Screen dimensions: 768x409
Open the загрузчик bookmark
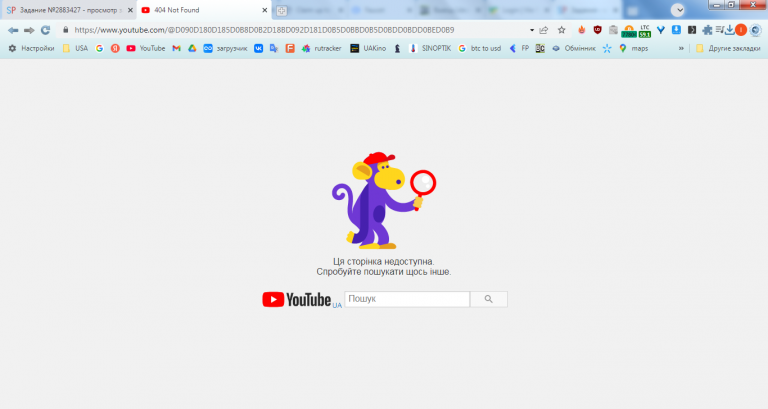[x=225, y=48]
